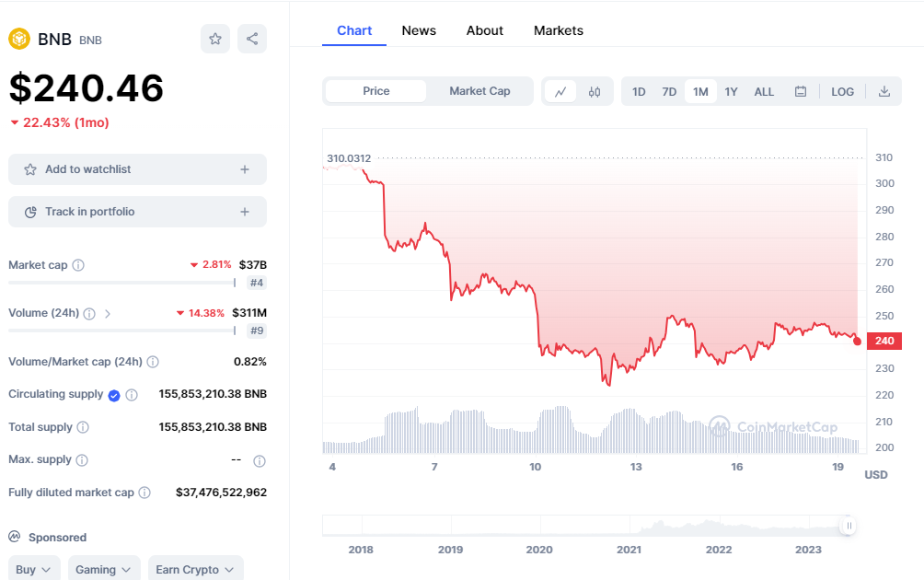Viewport: 924px width, 580px height.
Task: Show Circulating supply info icon
Action: [132, 395]
